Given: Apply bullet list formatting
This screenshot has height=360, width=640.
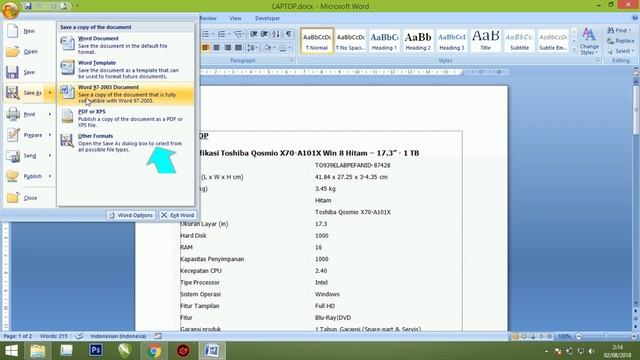Looking at the screenshot, I should click(x=207, y=34).
